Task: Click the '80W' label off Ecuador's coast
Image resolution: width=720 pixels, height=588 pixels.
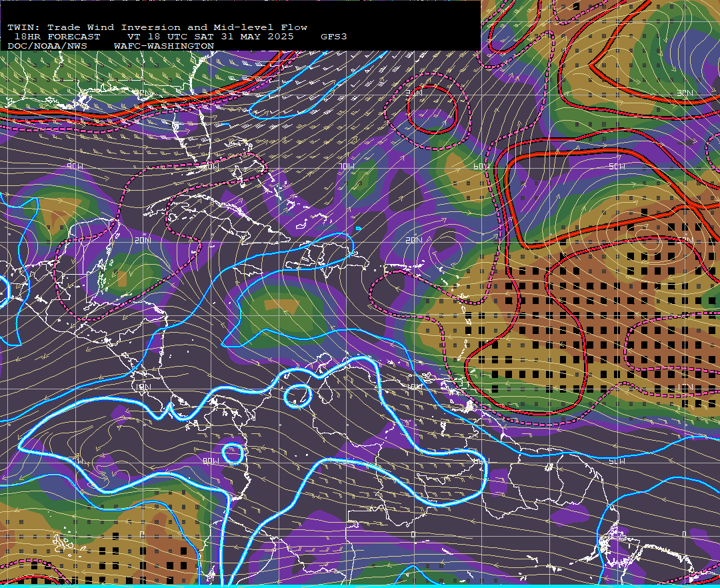Action: [211, 461]
